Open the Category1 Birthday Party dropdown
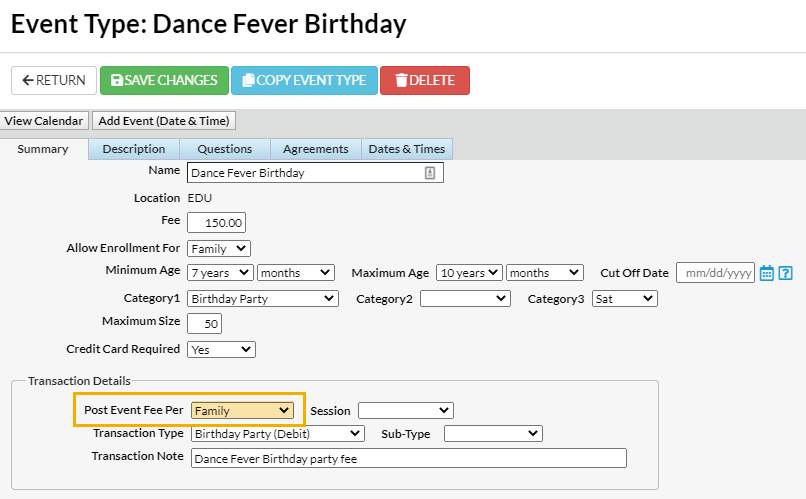 (263, 299)
